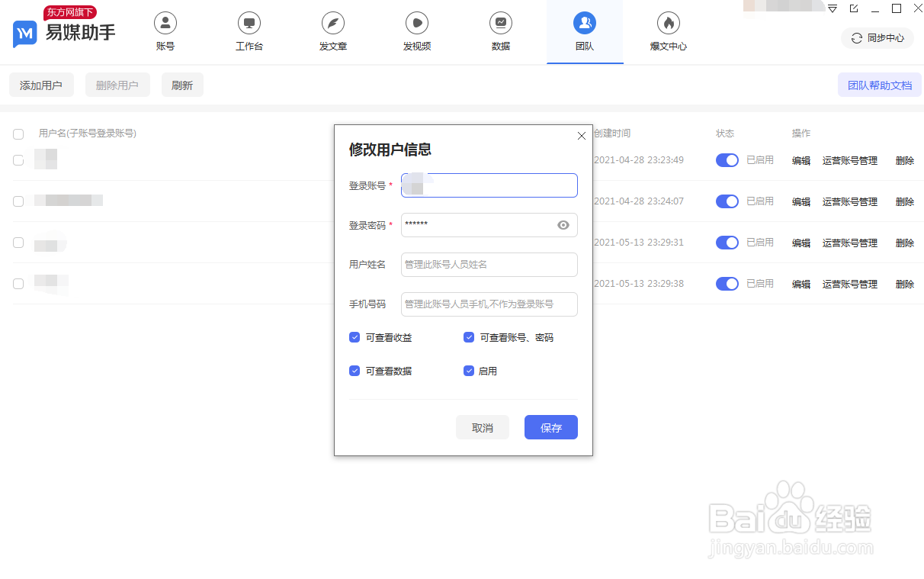Click 添加用户 button
Viewport: 924px width, 579px height.
41,85
